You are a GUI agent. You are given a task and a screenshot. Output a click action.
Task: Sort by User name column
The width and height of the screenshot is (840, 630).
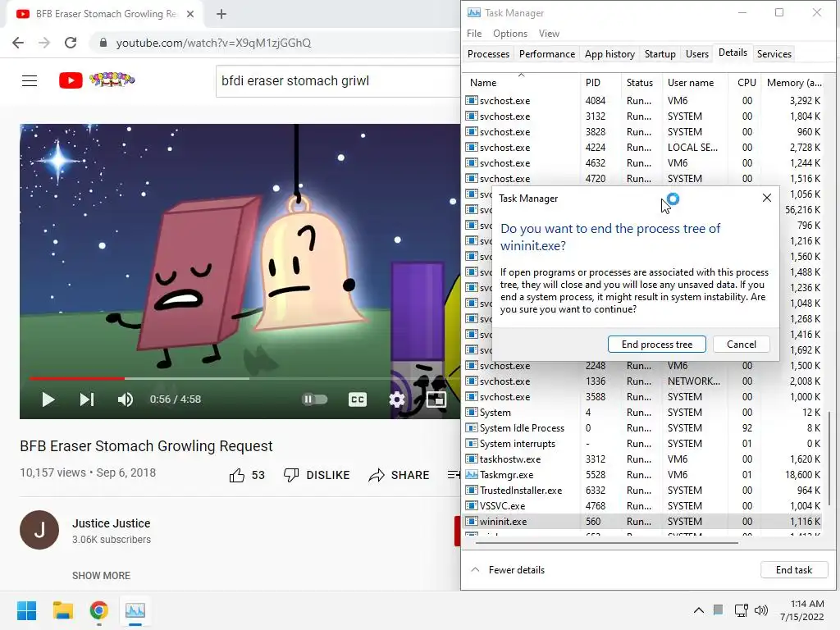[x=695, y=83]
